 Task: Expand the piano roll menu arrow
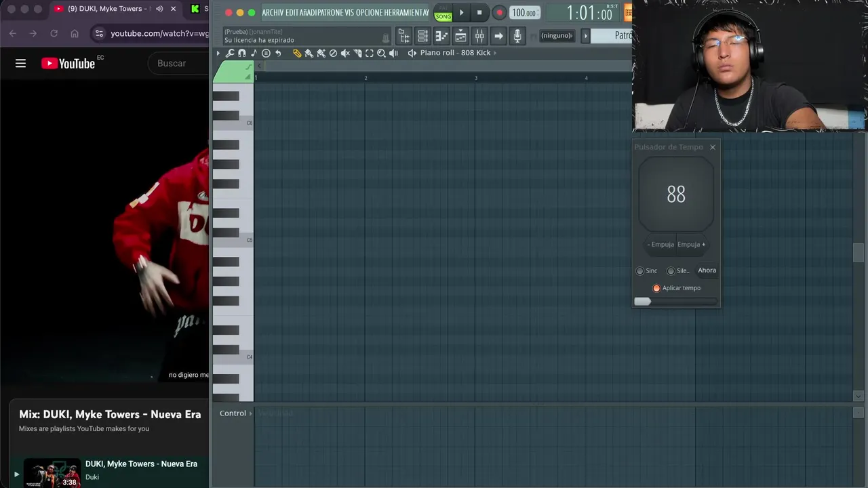[x=218, y=53]
